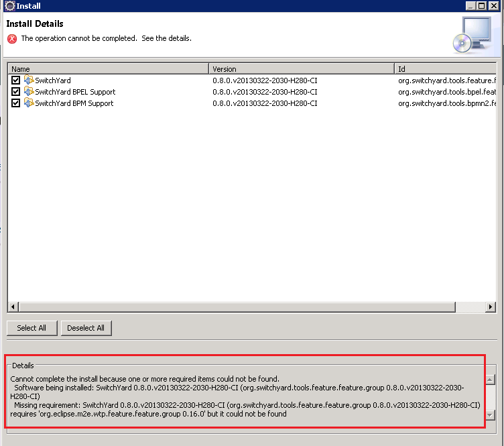This screenshot has width=504, height=446.
Task: Click the version value in the SwitchYard row
Action: click(265, 80)
